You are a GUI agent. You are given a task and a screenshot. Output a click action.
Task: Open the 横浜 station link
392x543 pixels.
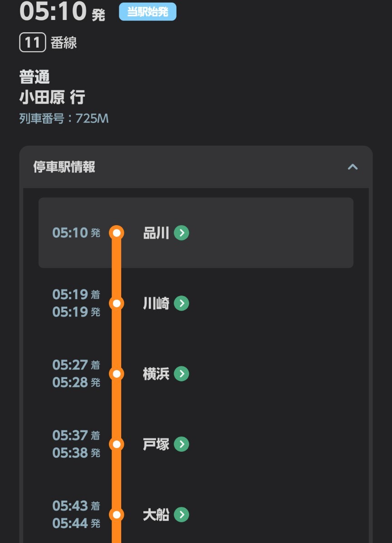[156, 374]
